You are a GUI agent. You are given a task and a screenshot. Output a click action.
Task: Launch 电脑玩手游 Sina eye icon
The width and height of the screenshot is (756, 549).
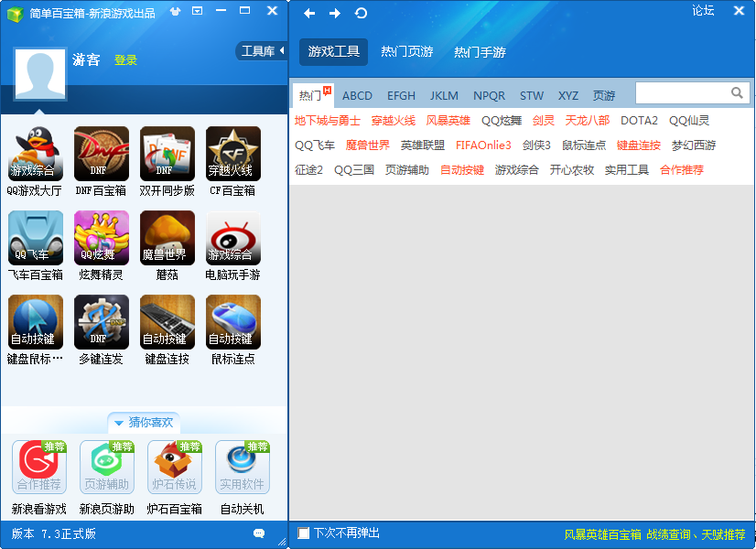(232, 238)
